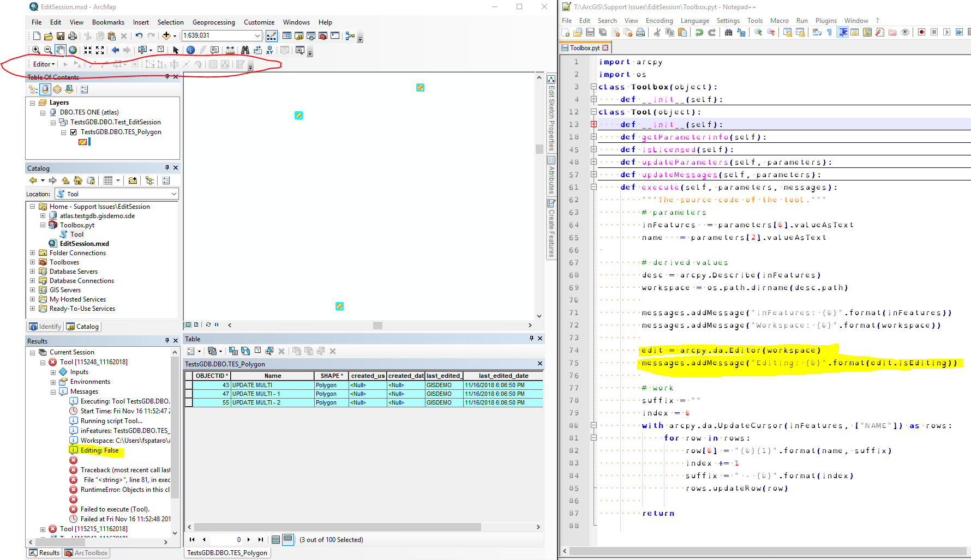
Task: Expand the Inputs node in Results
Action: point(53,372)
